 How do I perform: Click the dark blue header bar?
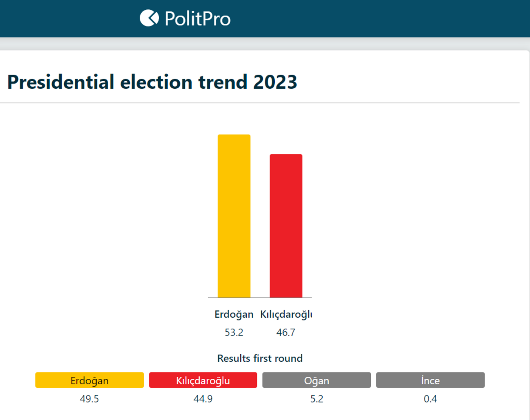(389, 19)
